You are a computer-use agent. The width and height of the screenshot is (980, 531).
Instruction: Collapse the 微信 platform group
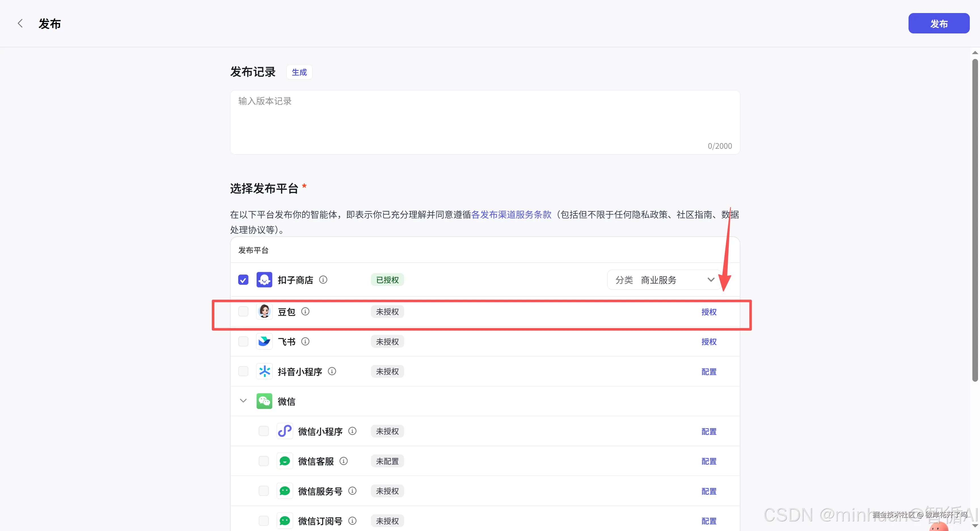click(243, 401)
